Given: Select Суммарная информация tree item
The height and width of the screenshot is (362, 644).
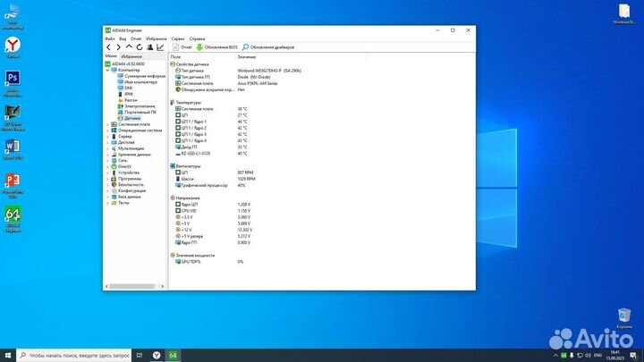Looking at the screenshot, I should (x=141, y=76).
